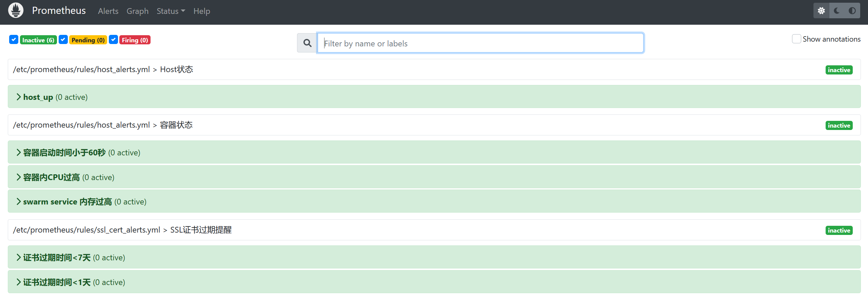This screenshot has height=305, width=868.
Task: Click the SSL证书过期提醒 group header
Action: (x=434, y=230)
